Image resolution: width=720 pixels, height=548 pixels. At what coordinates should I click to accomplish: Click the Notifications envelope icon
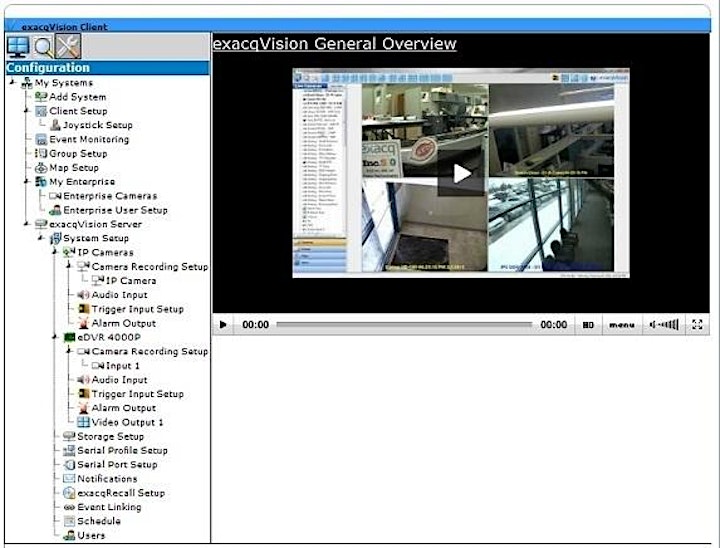(69, 479)
